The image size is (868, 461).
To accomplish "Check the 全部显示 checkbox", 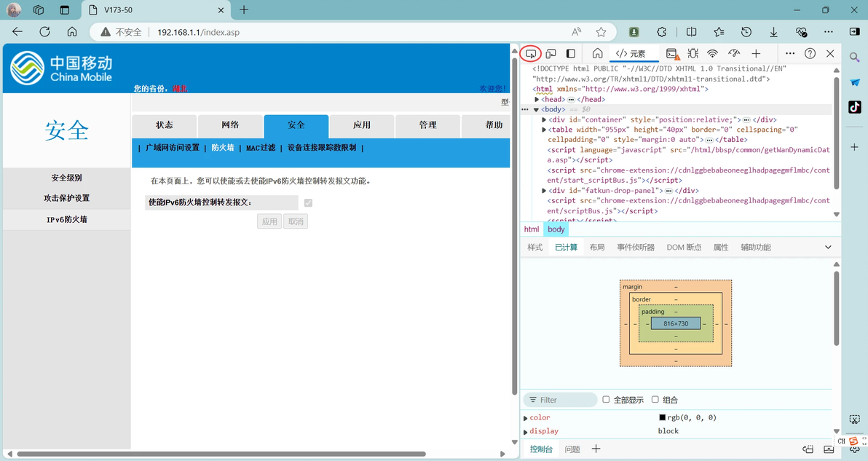I will click(x=606, y=400).
